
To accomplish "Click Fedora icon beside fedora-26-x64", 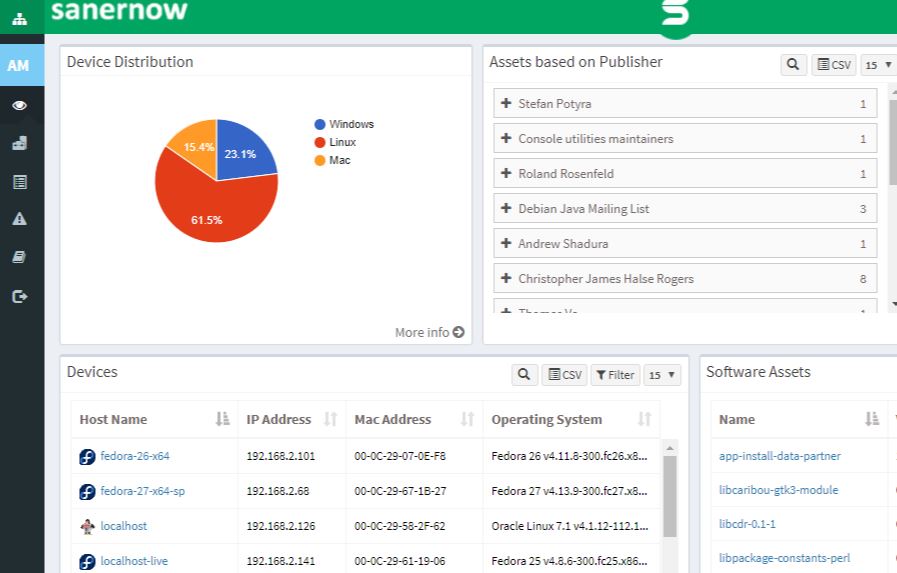I will [x=87, y=456].
